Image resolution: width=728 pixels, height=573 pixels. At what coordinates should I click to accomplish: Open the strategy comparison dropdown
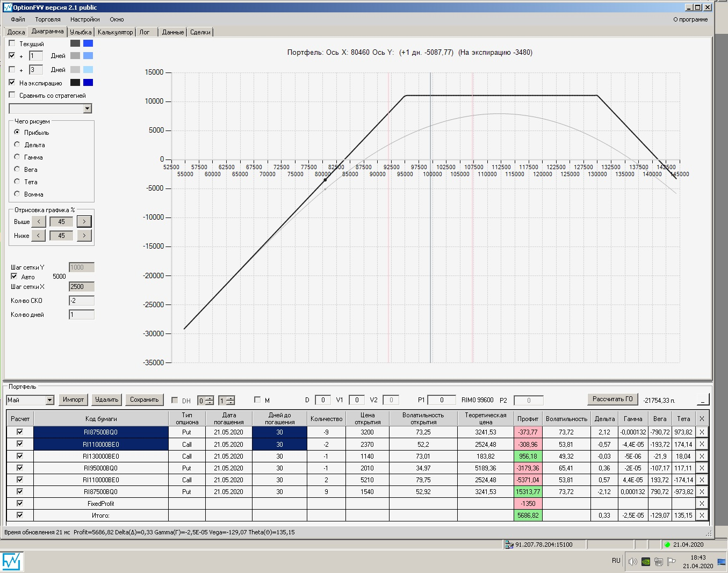pos(88,108)
